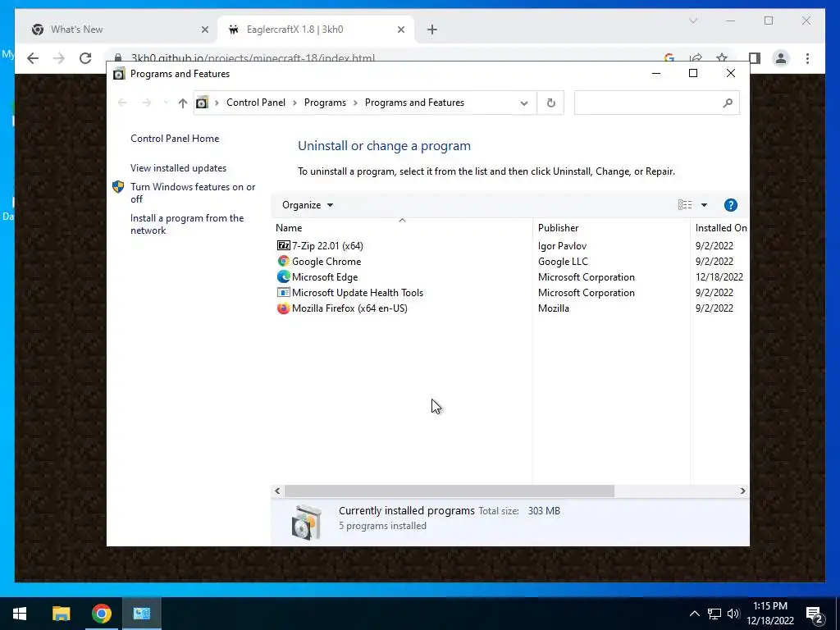
Task: Close the What's New tab
Action: coord(204,30)
